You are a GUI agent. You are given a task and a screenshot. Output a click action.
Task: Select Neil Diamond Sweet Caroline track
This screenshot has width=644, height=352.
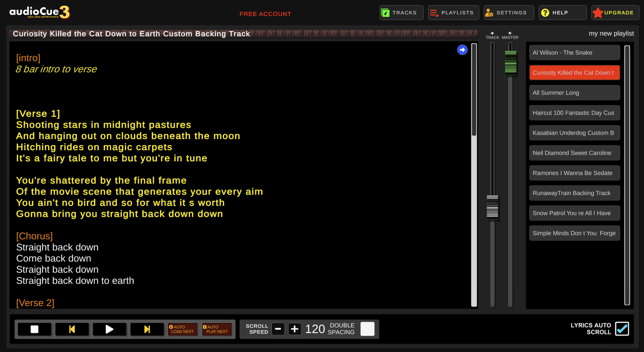[575, 153]
